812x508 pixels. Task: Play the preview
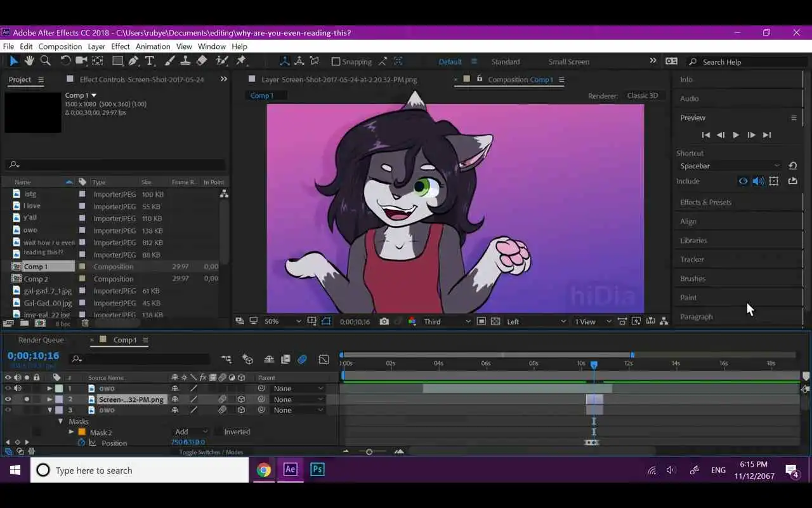[736, 135]
